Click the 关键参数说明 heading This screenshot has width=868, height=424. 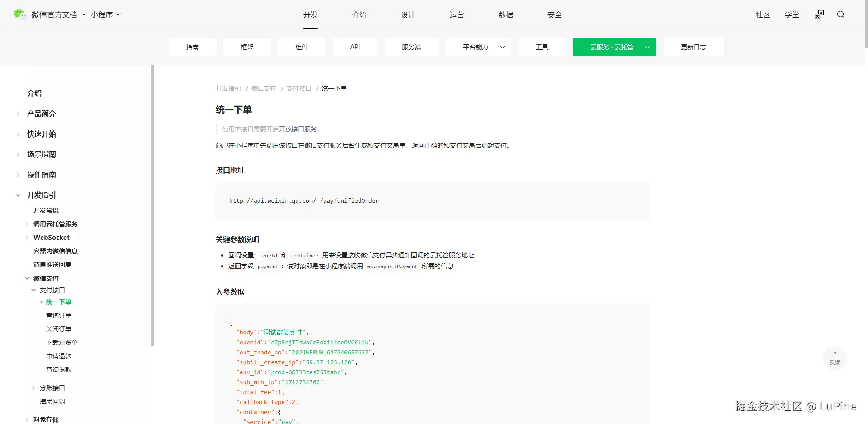(237, 239)
